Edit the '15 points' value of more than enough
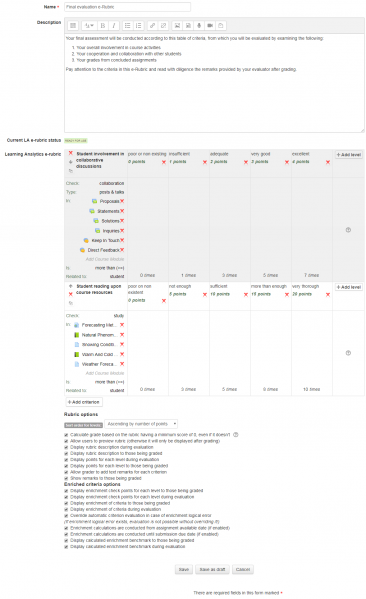Viewport: 366px width, 599px height. [x=261, y=294]
